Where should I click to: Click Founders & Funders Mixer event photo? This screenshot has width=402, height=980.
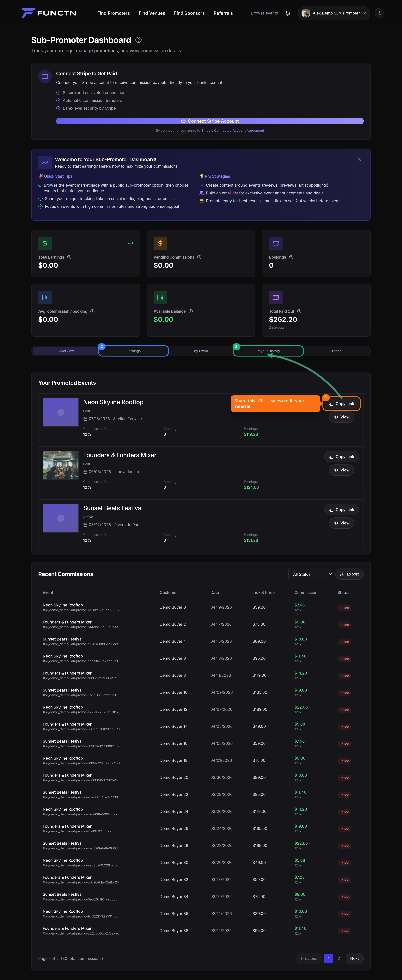coord(61,465)
